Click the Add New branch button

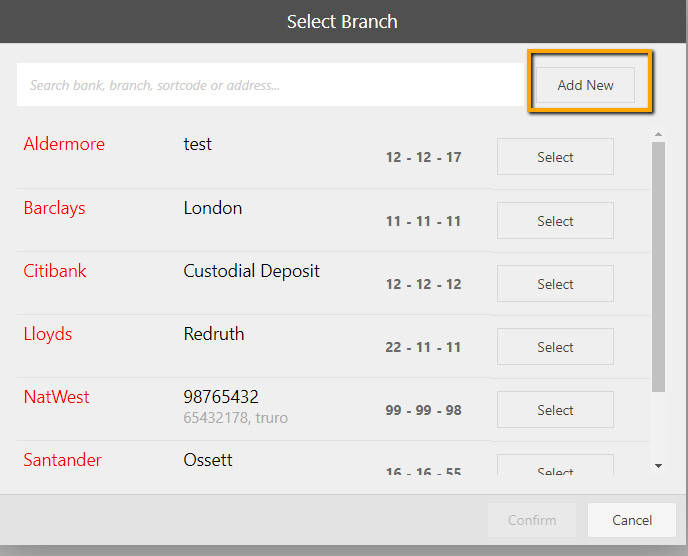pyautogui.click(x=585, y=85)
